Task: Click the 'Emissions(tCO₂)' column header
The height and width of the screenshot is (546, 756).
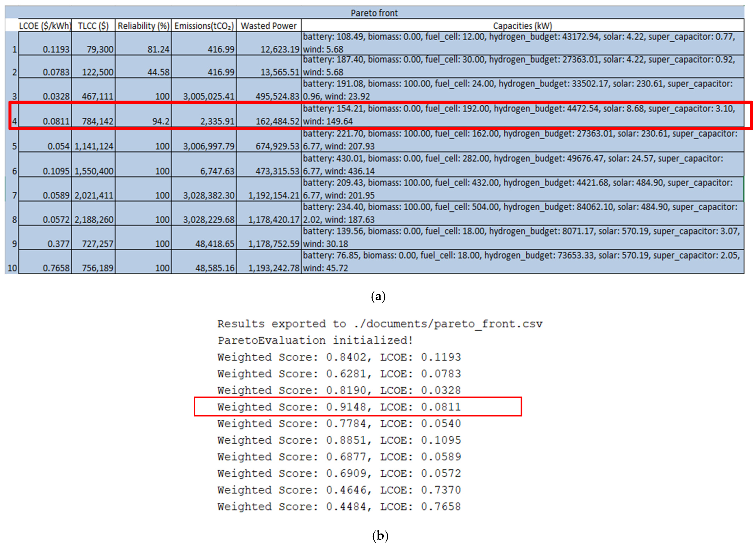Action: 204,26
